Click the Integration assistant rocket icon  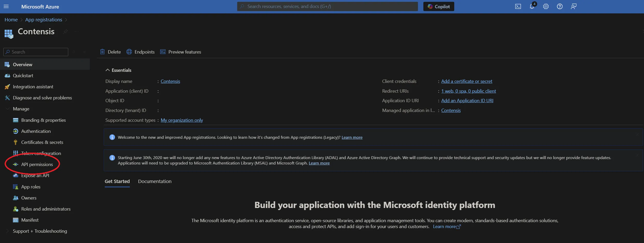tap(7, 87)
